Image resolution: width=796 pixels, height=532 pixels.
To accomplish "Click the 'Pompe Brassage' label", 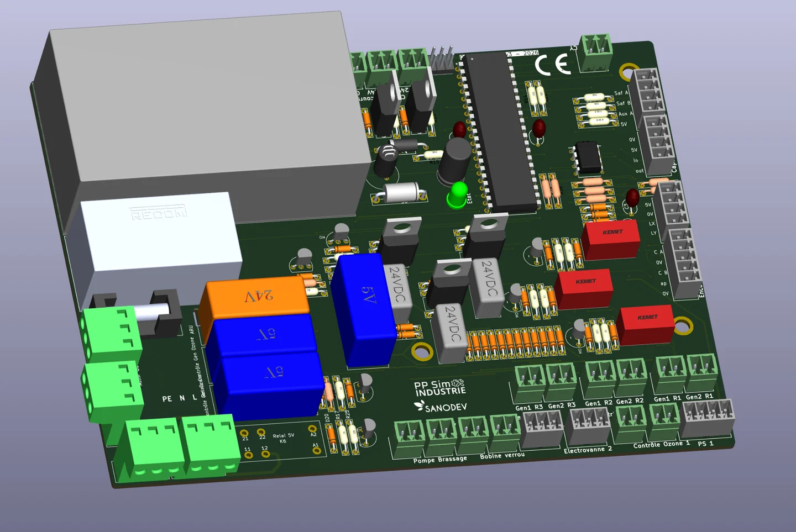I will click(440, 459).
